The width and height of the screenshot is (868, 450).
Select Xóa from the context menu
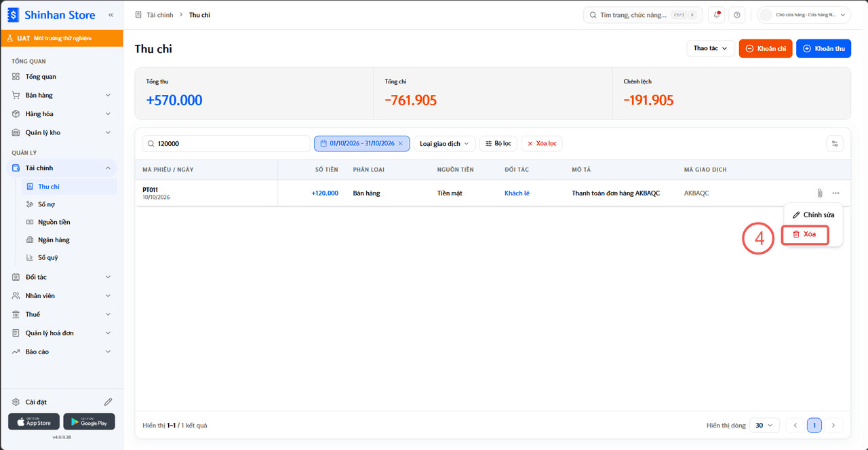pos(805,234)
